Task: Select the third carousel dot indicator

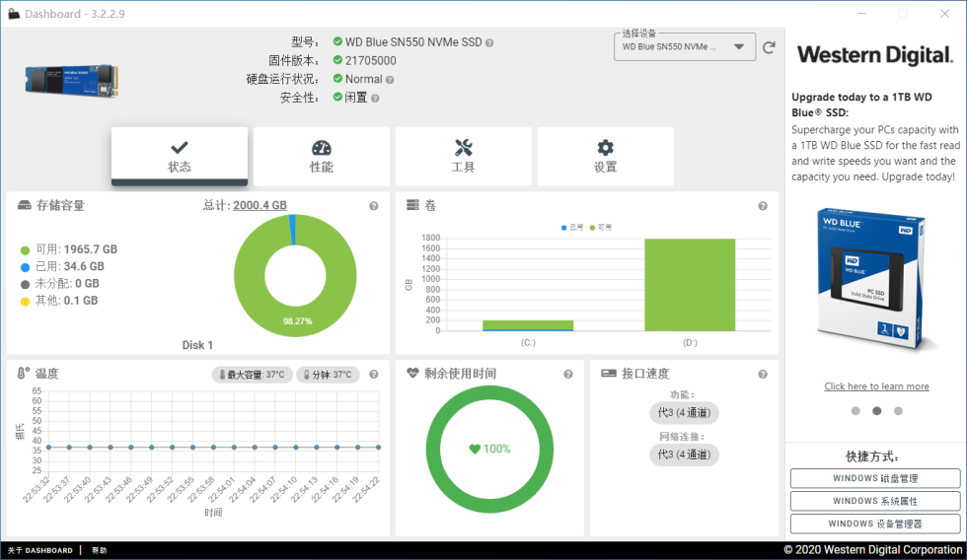Action: (x=898, y=411)
